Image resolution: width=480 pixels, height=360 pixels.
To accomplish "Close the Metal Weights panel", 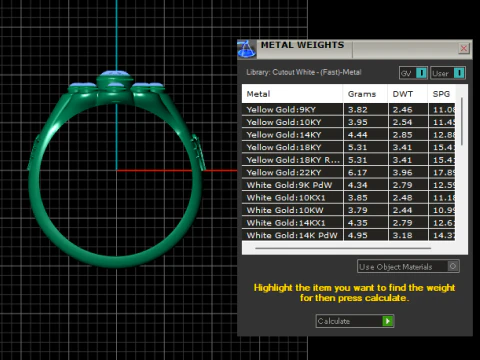I will pyautogui.click(x=464, y=49).
